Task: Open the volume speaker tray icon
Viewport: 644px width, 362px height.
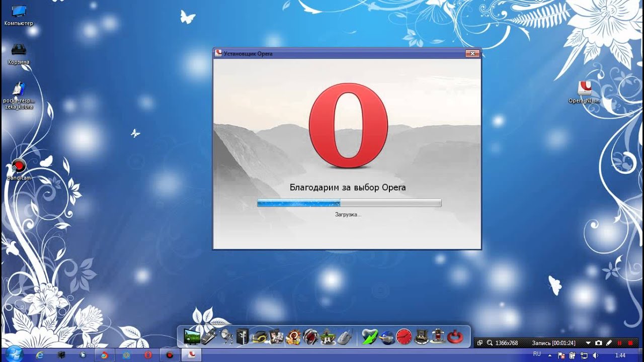Action: [x=596, y=355]
